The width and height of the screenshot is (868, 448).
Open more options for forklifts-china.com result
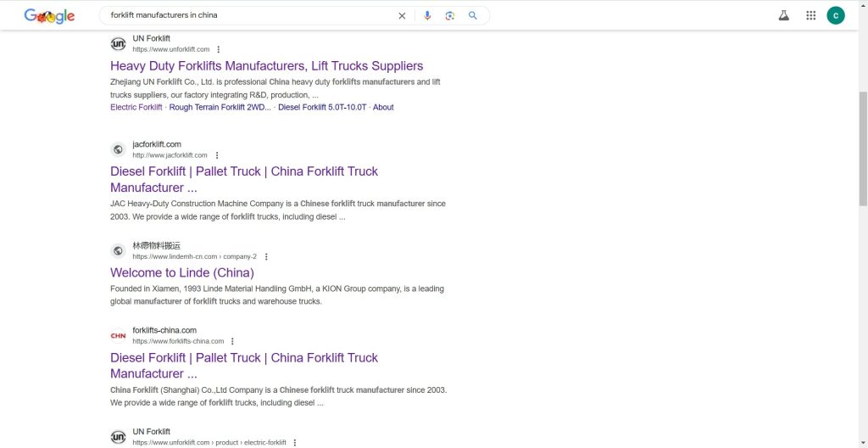[232, 341]
